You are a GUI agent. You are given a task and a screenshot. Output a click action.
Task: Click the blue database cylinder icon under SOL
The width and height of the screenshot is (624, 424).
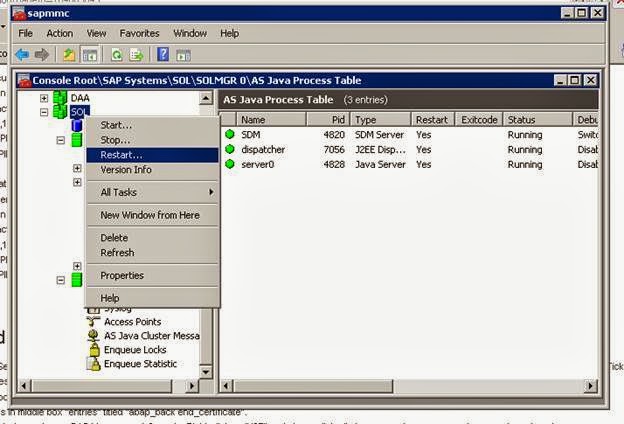click(77, 126)
